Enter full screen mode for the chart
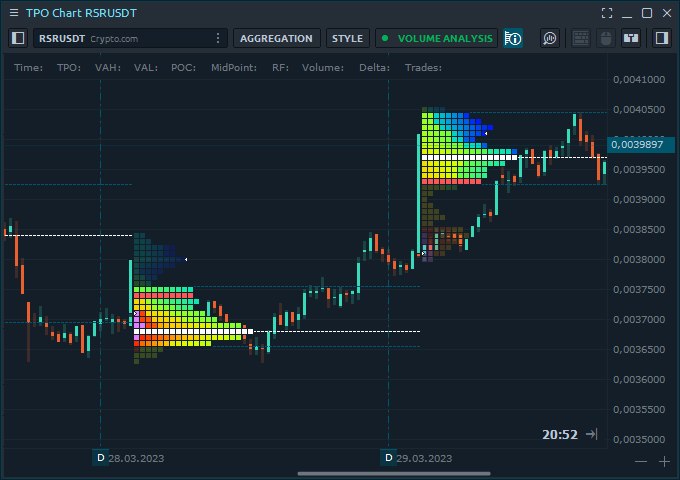 tap(607, 13)
